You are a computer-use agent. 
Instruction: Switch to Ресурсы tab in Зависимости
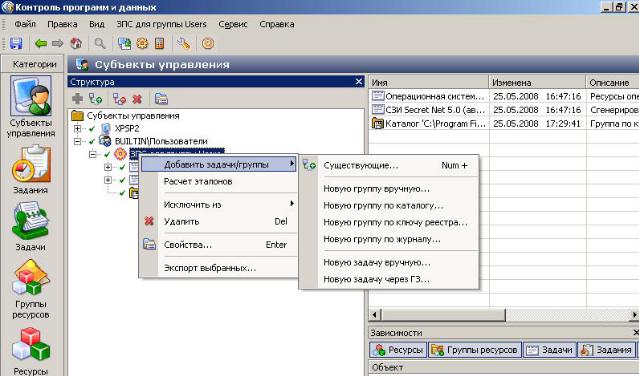pos(398,350)
